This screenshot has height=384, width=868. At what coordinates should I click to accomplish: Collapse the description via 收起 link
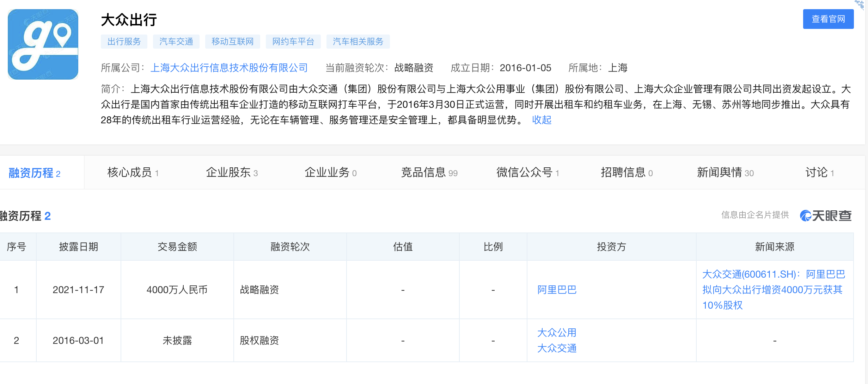click(542, 120)
